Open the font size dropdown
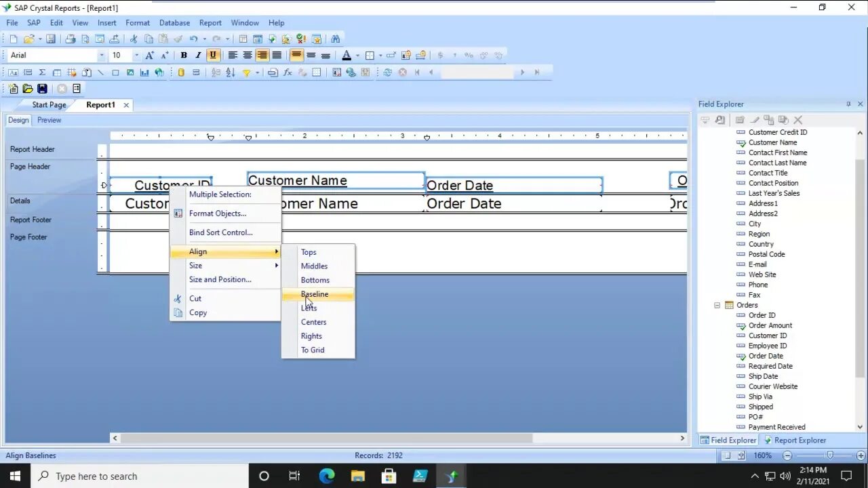Viewport: 868px width, 488px height. click(x=137, y=55)
